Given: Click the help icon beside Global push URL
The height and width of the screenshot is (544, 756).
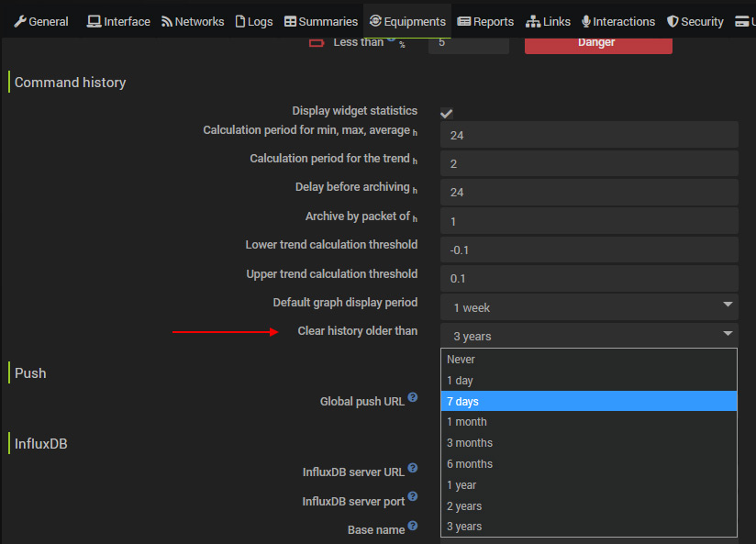Looking at the screenshot, I should 413,397.
